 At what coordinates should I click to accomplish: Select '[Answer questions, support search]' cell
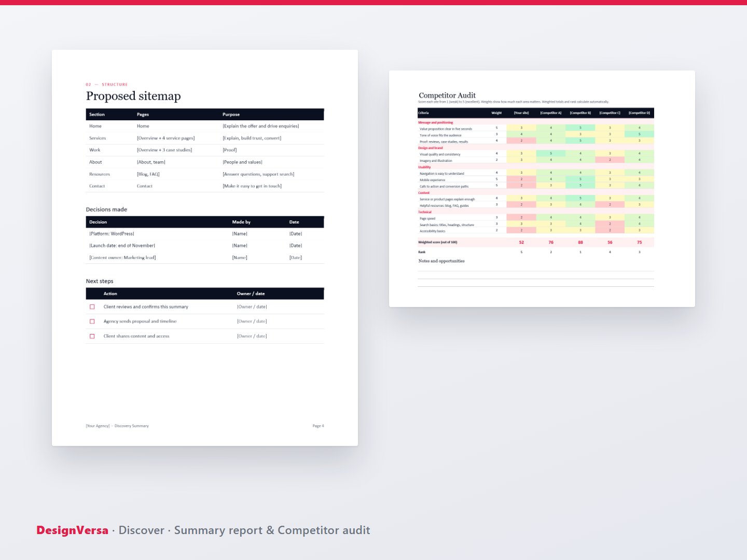(x=258, y=174)
